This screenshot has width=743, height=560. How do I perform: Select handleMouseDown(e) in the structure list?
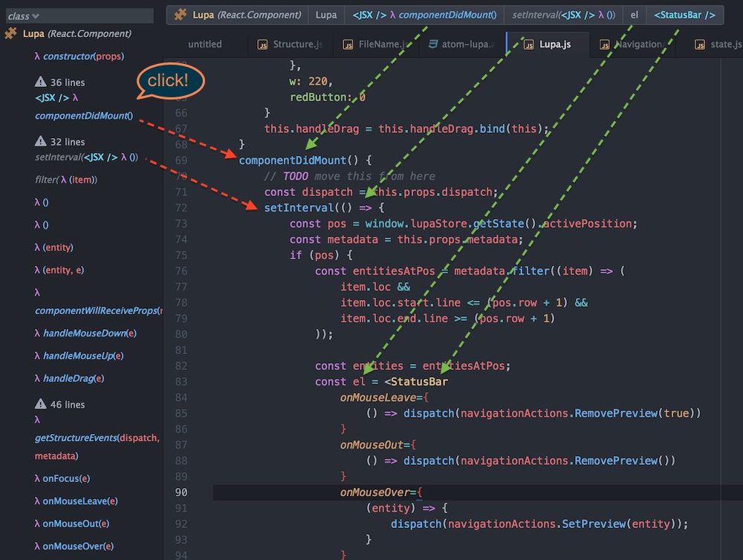[89, 333]
